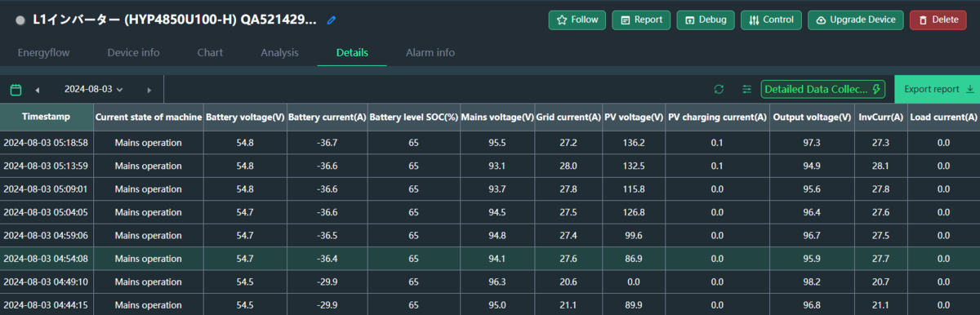The width and height of the screenshot is (980, 315).
Task: Open the Alarm info tab
Action: click(430, 53)
